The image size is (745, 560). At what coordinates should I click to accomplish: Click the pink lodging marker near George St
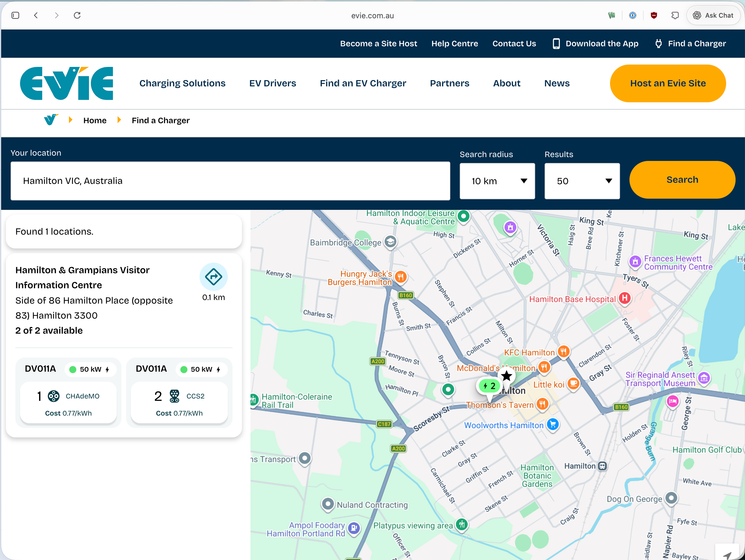tap(673, 401)
